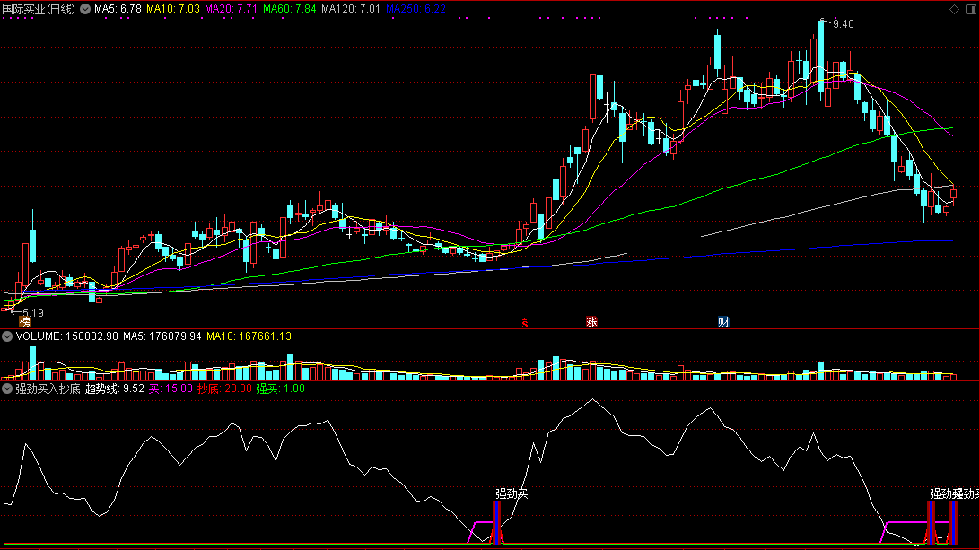Expand the 强劲买入抄底 indicator dropdown arrow

[x=7, y=388]
